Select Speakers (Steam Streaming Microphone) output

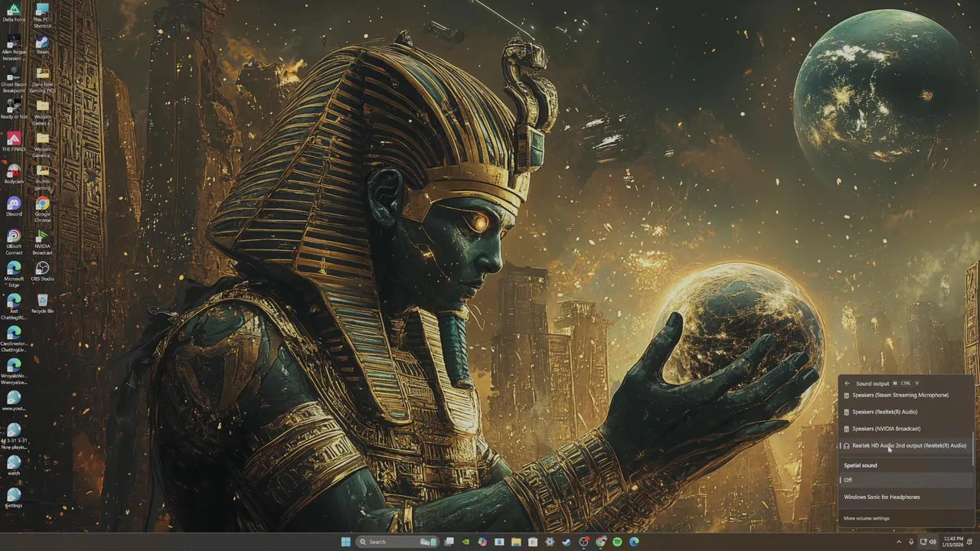[906, 395]
